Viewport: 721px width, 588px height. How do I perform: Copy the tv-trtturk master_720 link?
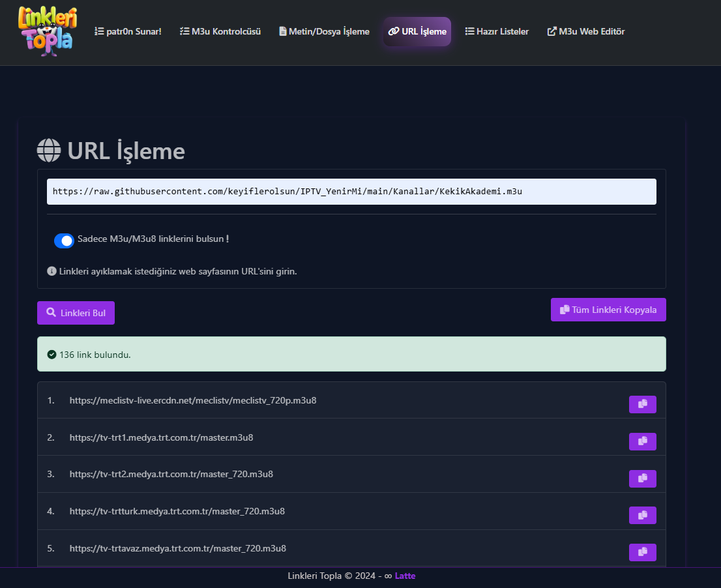pyautogui.click(x=642, y=516)
